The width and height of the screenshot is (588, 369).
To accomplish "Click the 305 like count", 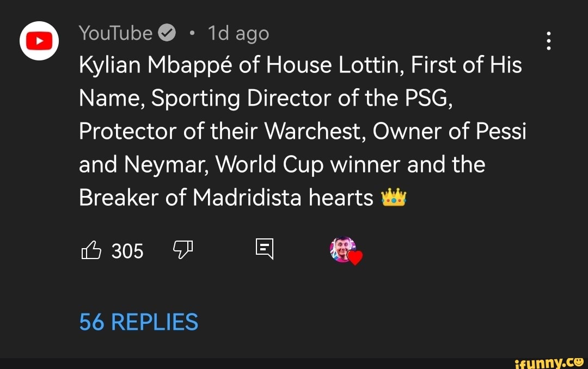I will (x=127, y=251).
